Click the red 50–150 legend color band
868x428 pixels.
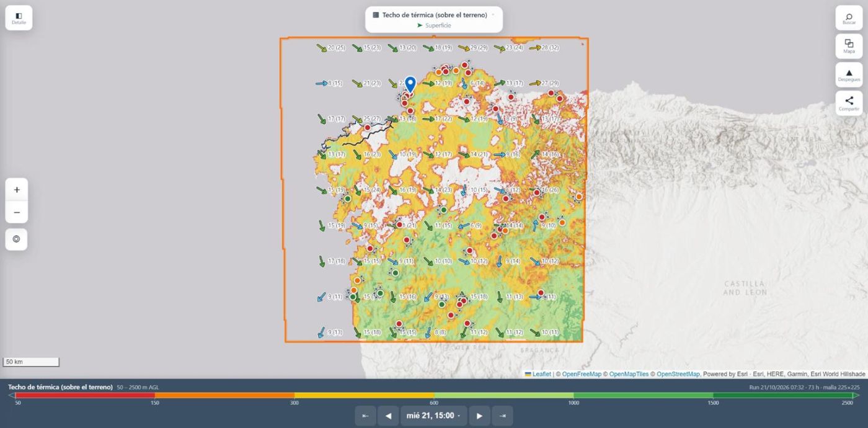(x=85, y=395)
